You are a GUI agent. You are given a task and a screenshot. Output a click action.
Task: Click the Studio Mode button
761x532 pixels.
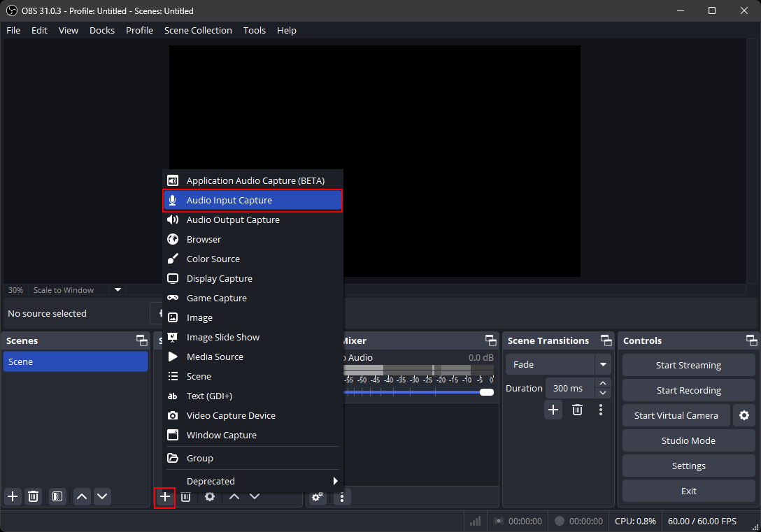688,440
